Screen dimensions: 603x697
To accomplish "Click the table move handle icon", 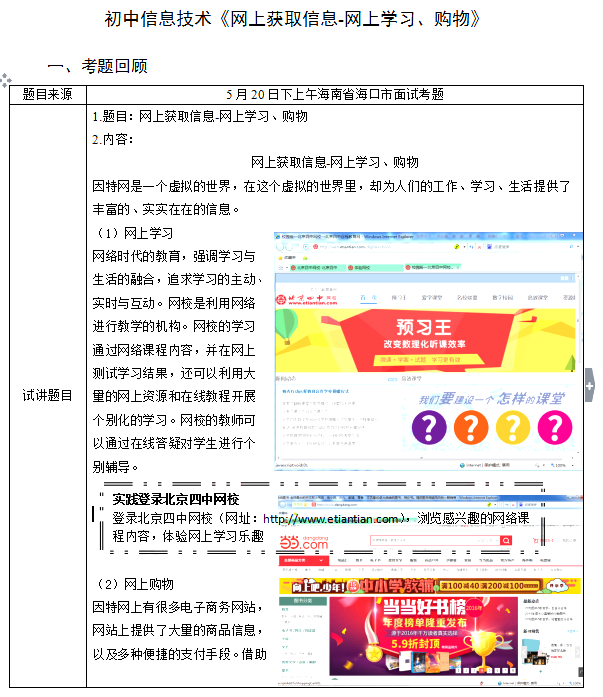I will pos(5,80).
